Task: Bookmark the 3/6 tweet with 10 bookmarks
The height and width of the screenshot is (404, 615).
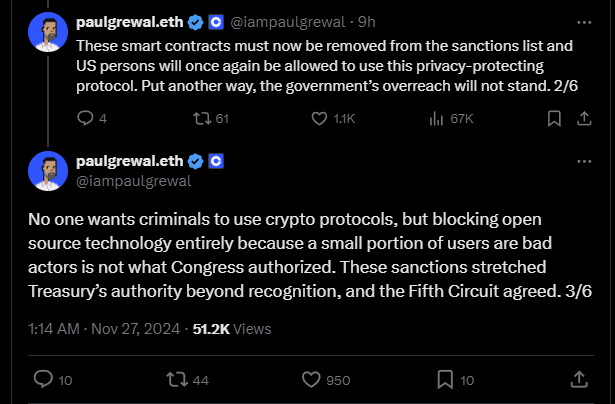Action: click(444, 379)
